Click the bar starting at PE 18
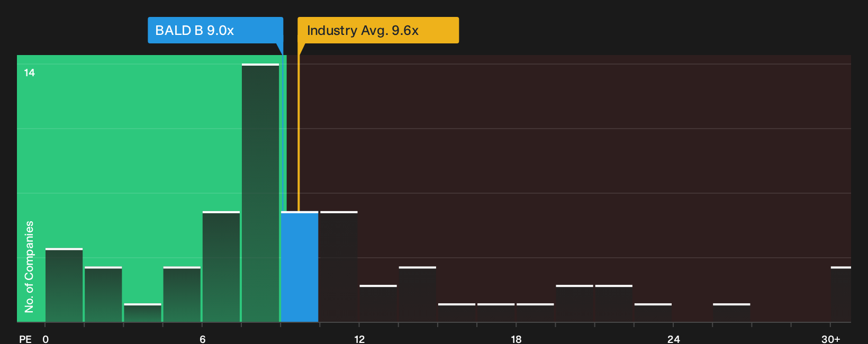This screenshot has height=344, width=868. point(535,313)
